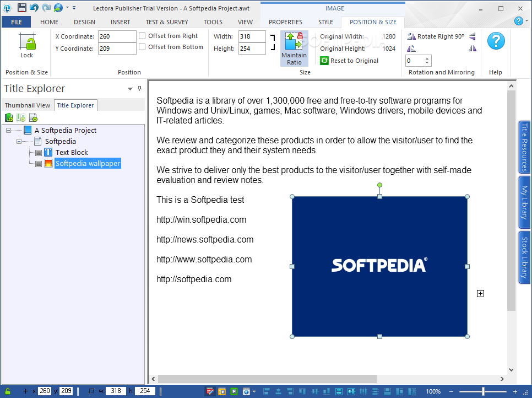Select Softpedia wallpaper tree item
Viewport: 532px width, 398px height.
(88, 163)
